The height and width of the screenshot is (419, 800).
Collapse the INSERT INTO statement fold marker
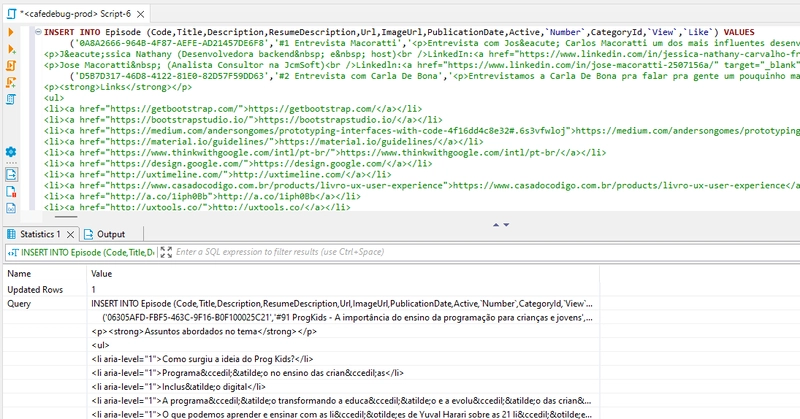pyautogui.click(x=37, y=33)
